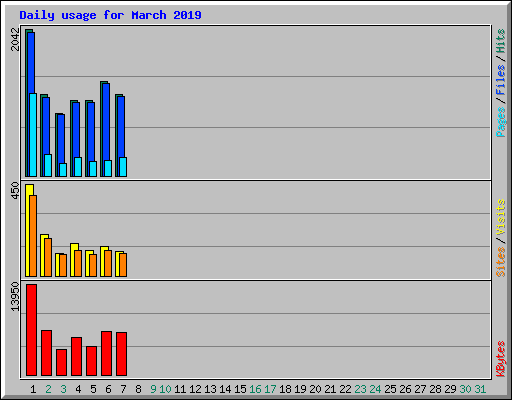Click the day 6 red KBytes bar
The height and width of the screenshot is (400, 512).
(106, 354)
